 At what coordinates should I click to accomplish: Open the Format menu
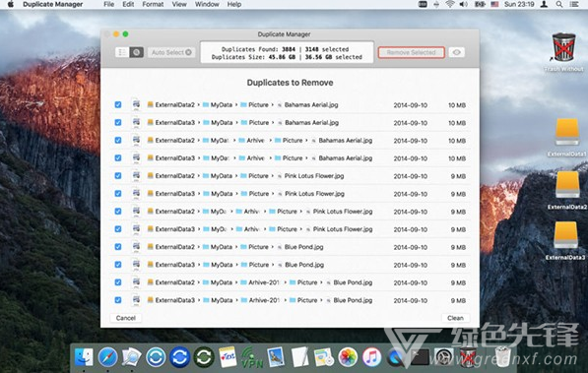point(153,5)
